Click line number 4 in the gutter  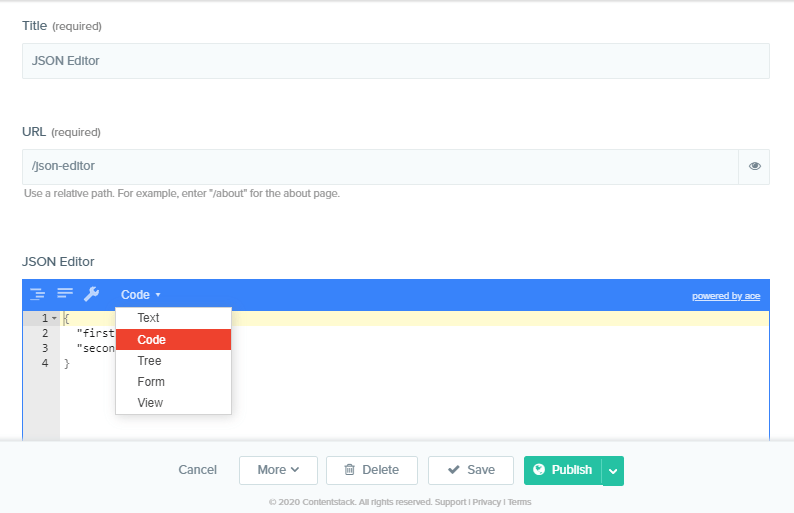point(45,363)
